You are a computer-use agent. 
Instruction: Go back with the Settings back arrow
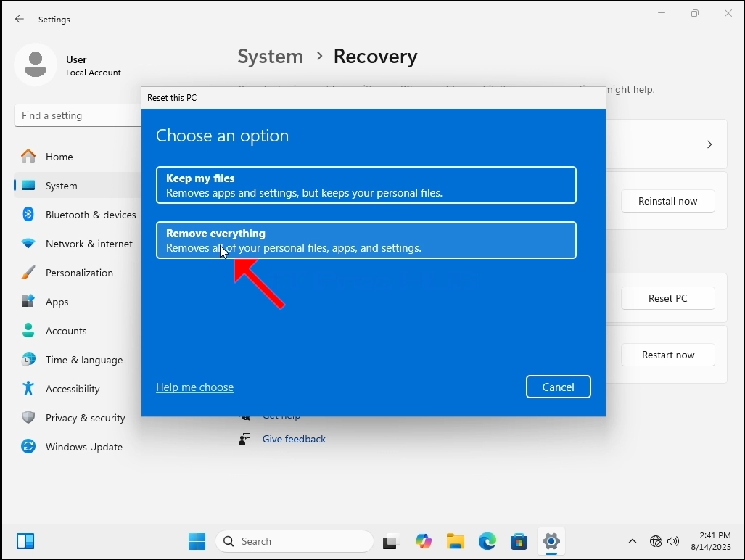(x=19, y=19)
